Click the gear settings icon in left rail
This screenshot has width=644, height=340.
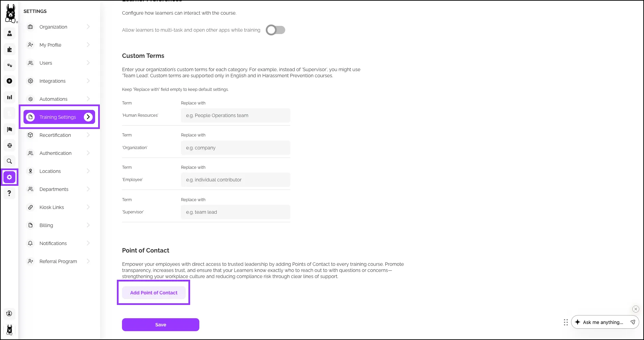(10, 177)
